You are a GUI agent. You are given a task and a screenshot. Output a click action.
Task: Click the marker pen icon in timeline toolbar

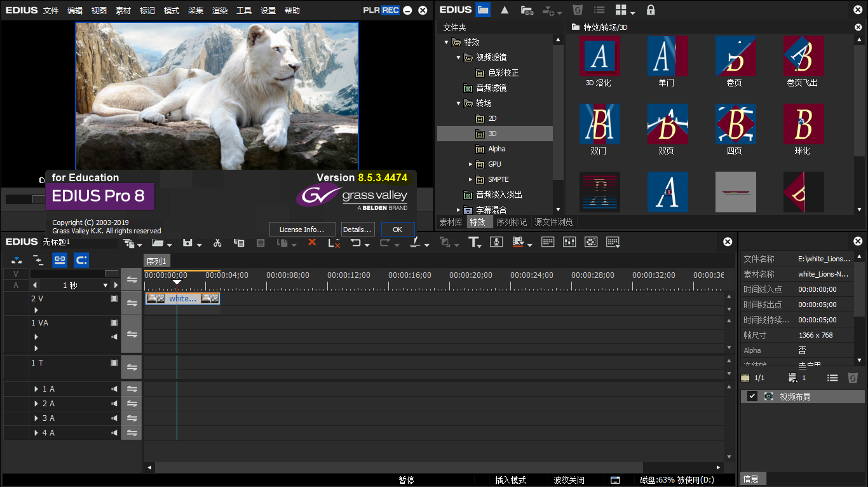click(414, 242)
